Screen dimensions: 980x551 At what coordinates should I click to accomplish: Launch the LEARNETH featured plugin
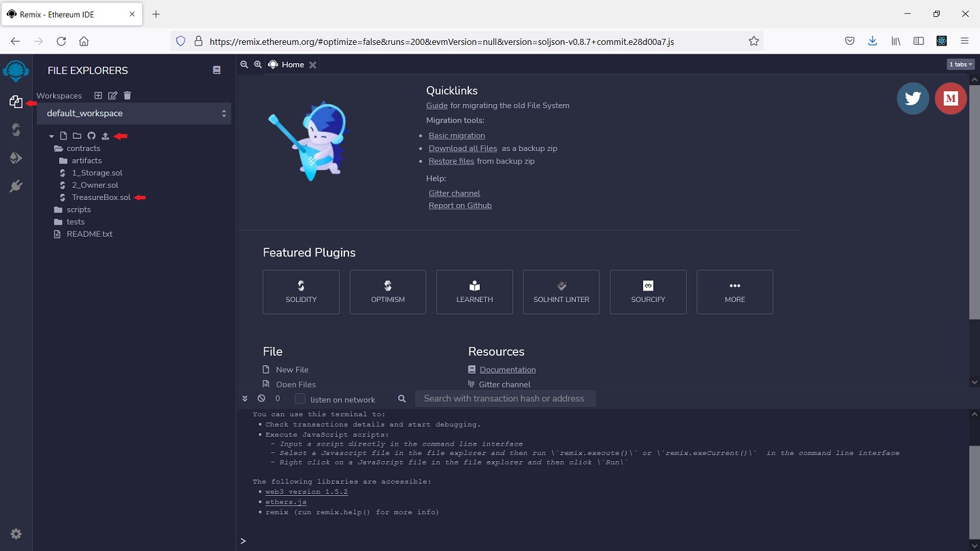click(x=474, y=292)
